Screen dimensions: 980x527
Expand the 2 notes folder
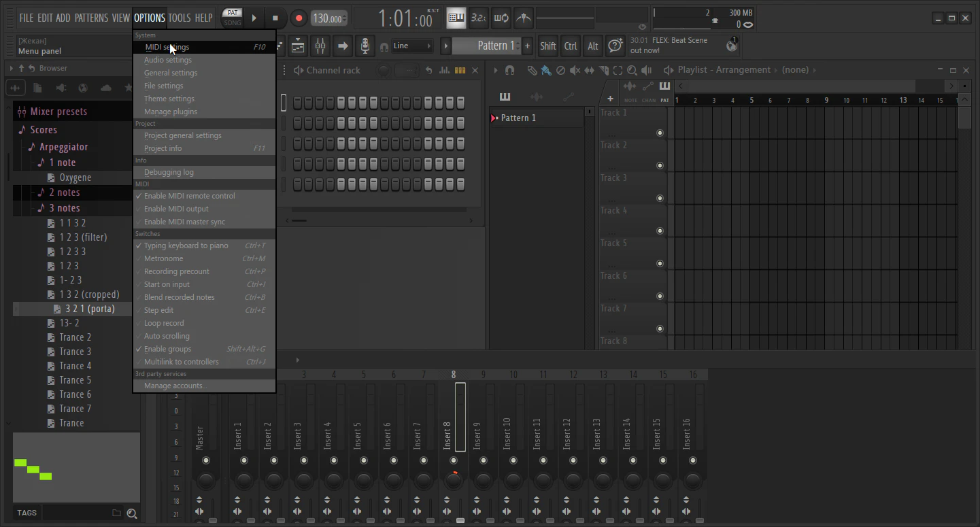click(64, 192)
